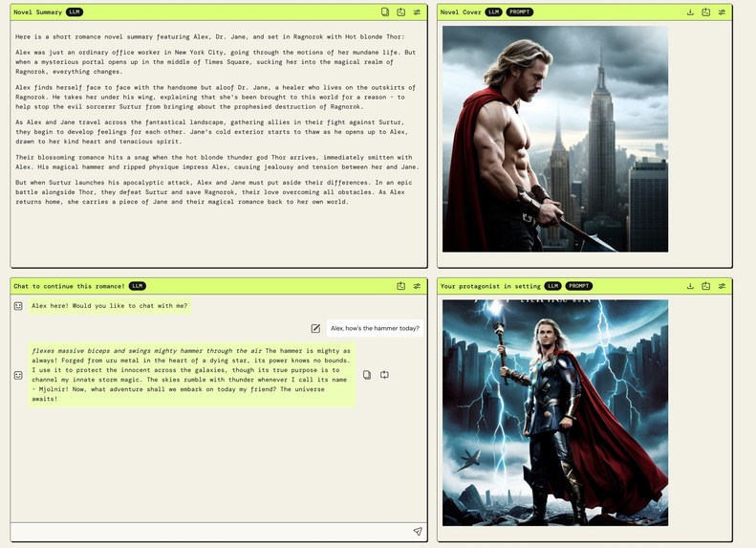Viewport: 756px width, 548px height.
Task: Regenerate the hammer reply chat message
Action: coord(384,375)
